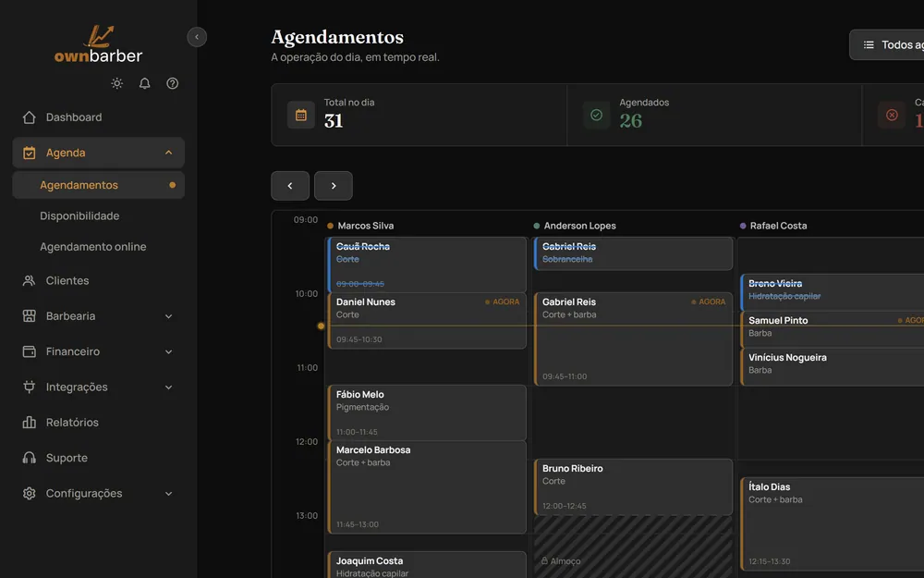924x578 pixels.
Task: Collapse the Agenda menu chevron
Action: (168, 153)
